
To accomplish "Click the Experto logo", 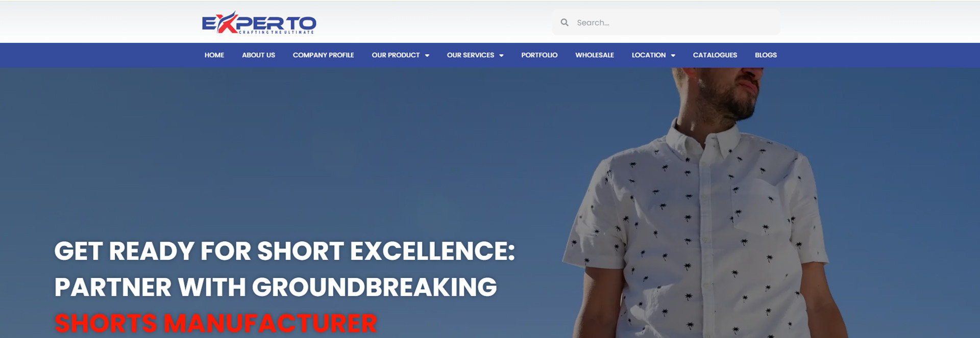I will point(259,22).
